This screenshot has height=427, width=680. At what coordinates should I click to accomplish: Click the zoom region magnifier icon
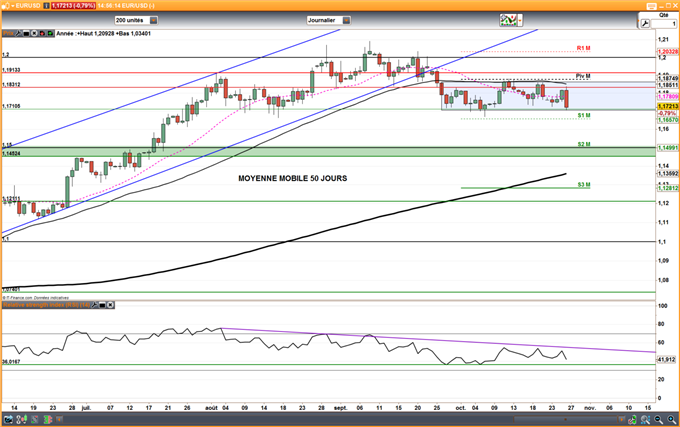(645, 420)
